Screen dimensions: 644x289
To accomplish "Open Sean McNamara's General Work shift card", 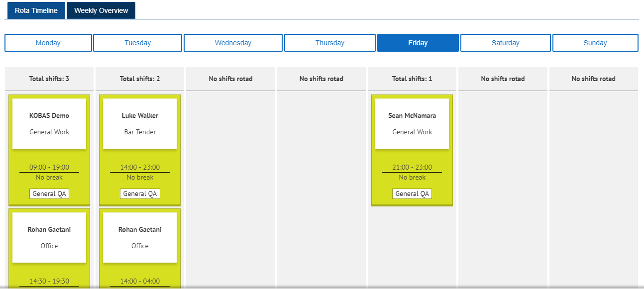I will [x=412, y=123].
